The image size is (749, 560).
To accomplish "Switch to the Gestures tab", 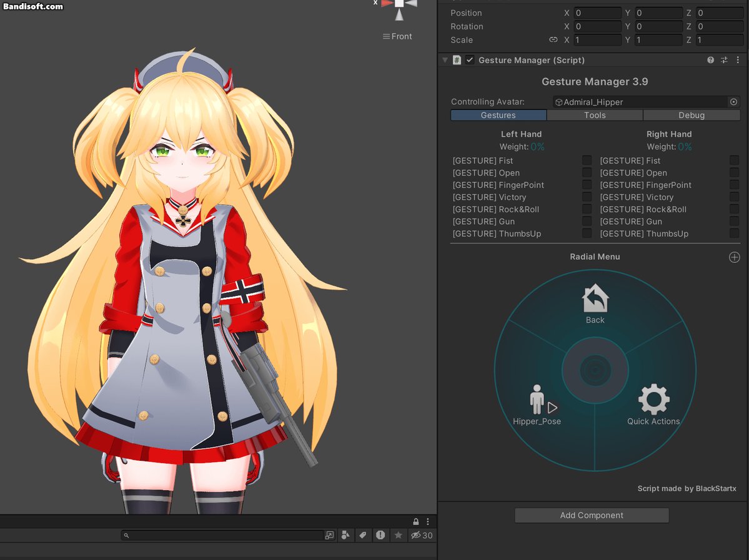I will pyautogui.click(x=499, y=115).
